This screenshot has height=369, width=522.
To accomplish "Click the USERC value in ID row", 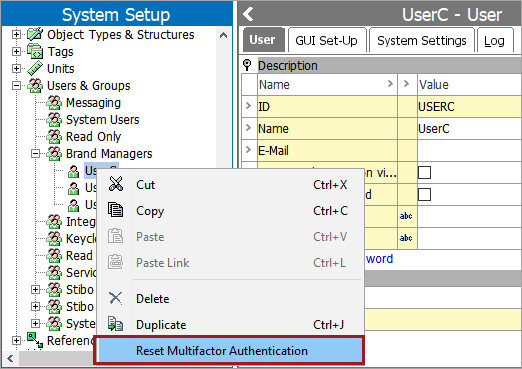I will tap(469, 107).
